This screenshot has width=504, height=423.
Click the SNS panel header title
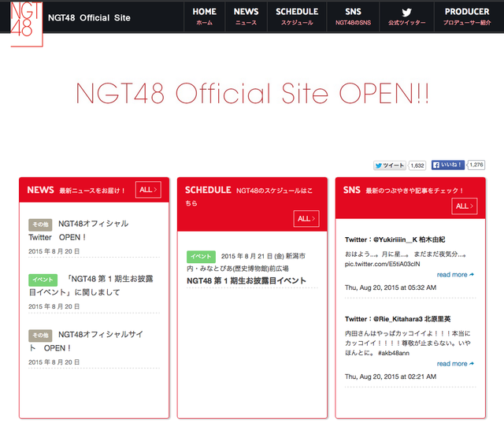(x=352, y=190)
